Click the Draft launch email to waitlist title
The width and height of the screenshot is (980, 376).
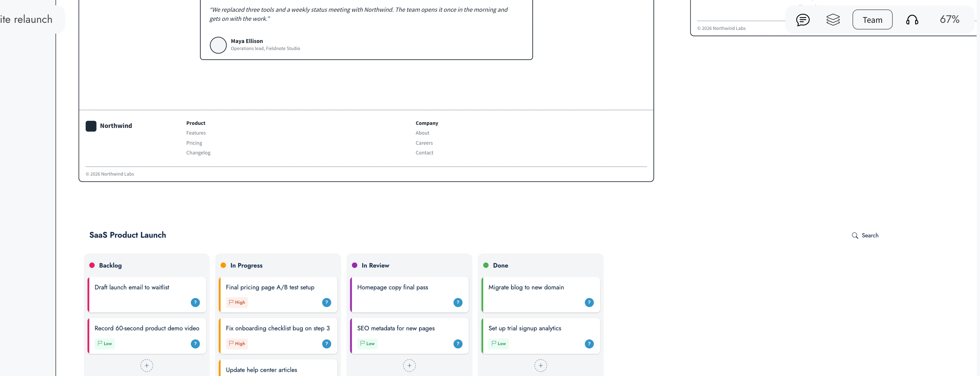[x=132, y=287]
